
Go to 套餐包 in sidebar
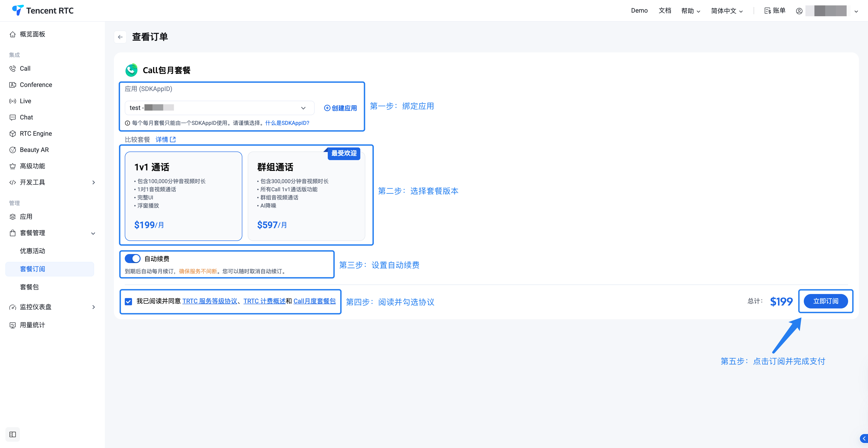coord(29,287)
